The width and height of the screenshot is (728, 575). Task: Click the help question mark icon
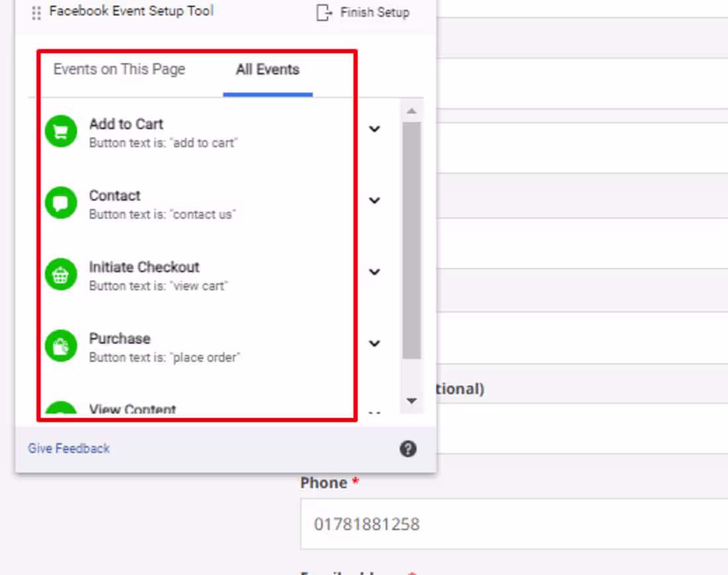tap(408, 449)
